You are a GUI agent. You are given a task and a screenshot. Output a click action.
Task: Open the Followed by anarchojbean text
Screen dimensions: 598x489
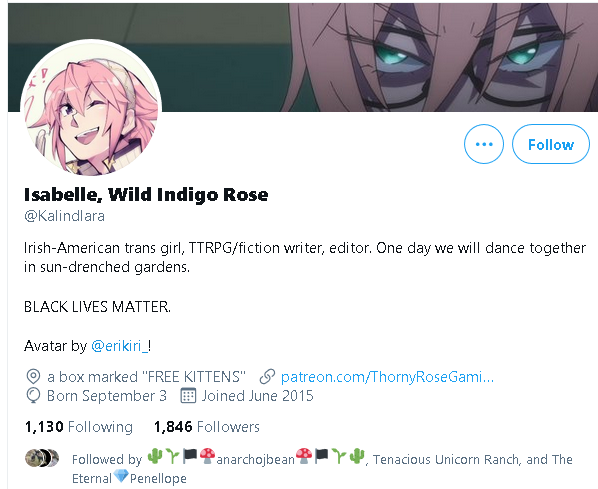[219, 458]
